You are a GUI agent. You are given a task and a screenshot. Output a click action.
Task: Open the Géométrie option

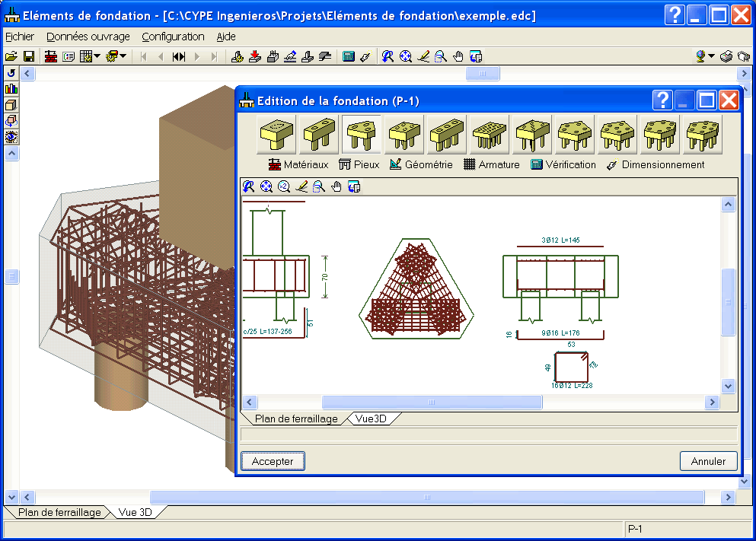(421, 165)
